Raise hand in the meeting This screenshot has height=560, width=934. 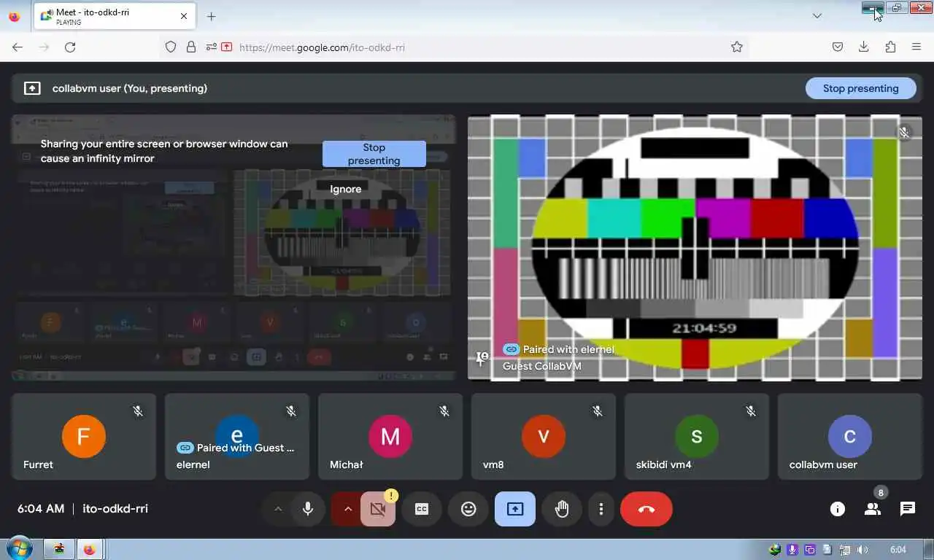[x=562, y=509]
